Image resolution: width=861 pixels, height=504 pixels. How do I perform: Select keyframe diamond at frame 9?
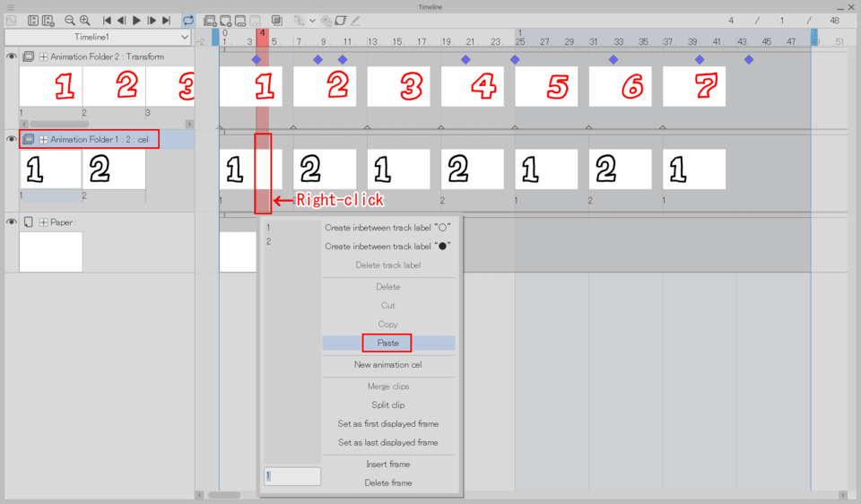point(317,59)
